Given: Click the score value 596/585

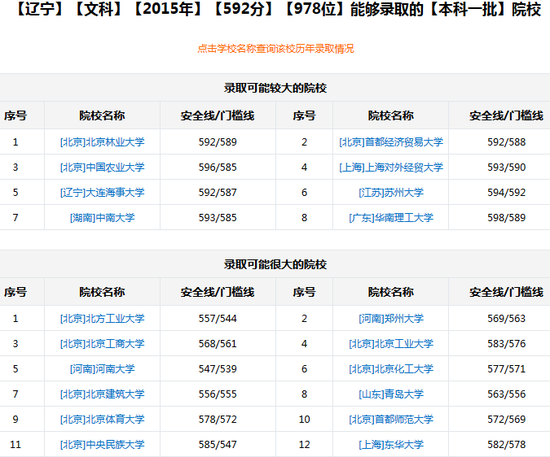Looking at the screenshot, I should [217, 167].
